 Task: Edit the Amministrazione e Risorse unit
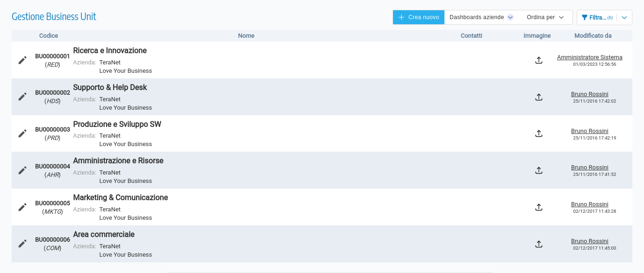(22, 170)
